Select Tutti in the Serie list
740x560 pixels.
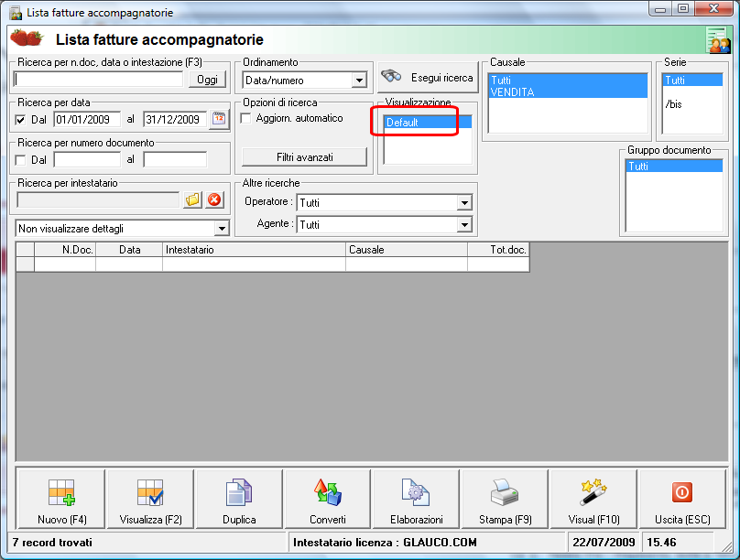(x=692, y=81)
